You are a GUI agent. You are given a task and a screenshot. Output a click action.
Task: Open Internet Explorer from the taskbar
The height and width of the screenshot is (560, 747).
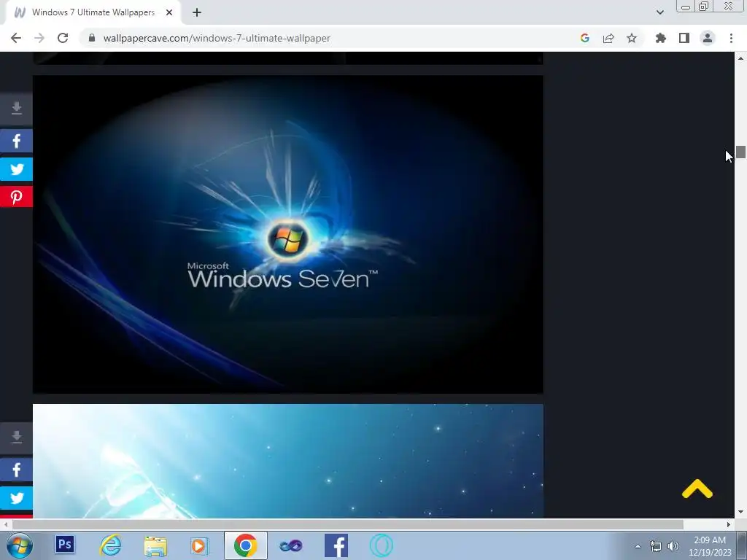coord(110,545)
